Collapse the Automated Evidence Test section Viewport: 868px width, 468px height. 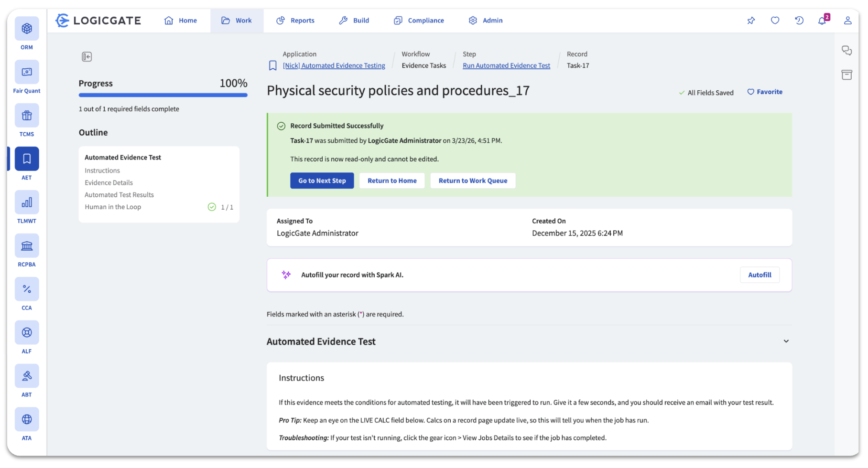coord(786,341)
